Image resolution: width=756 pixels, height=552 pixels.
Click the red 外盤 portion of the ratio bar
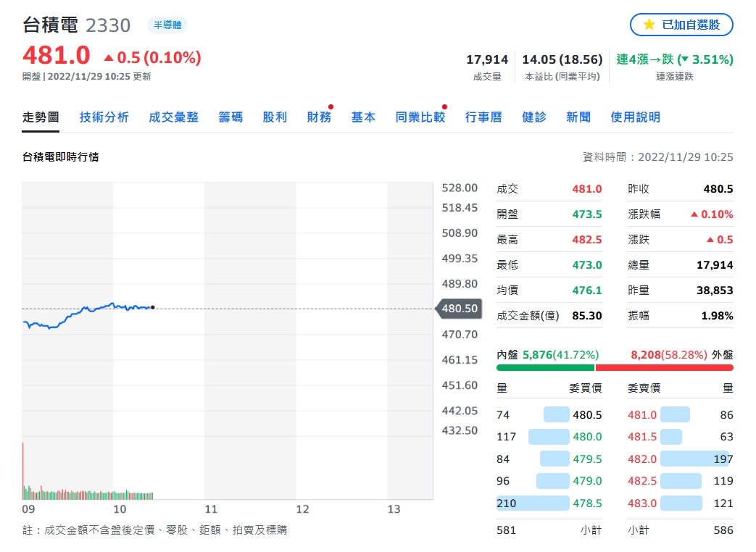coord(665,368)
